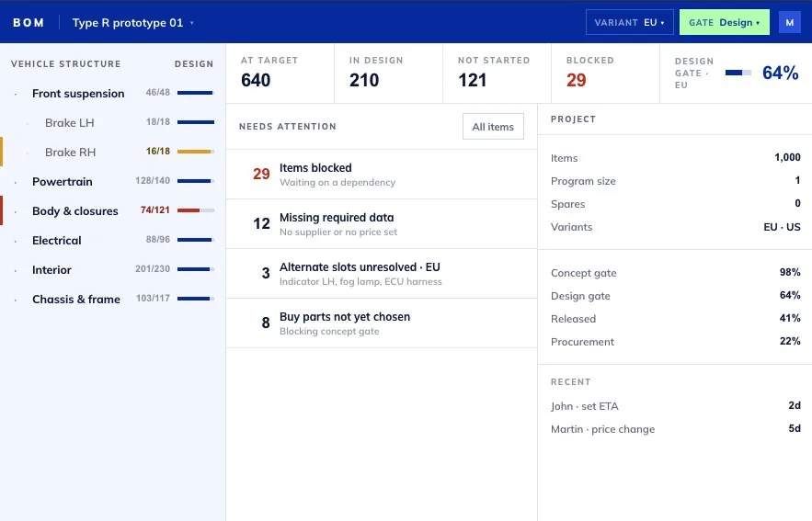Expand the Electrical tree node

[16, 241]
